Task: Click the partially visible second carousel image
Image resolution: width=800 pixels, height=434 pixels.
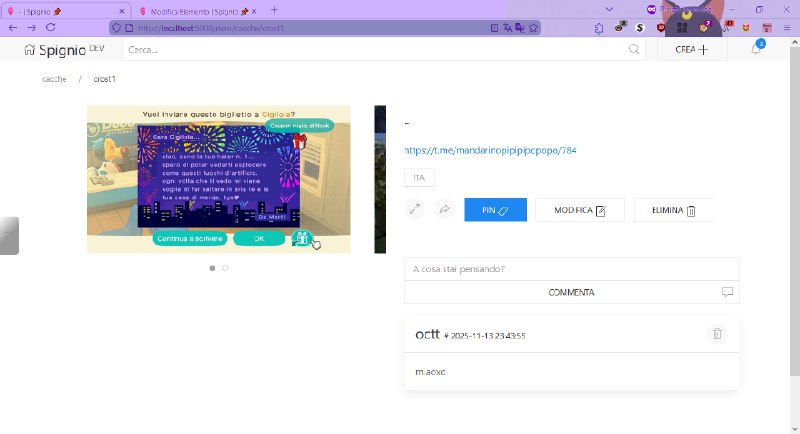Action: pyautogui.click(x=380, y=179)
